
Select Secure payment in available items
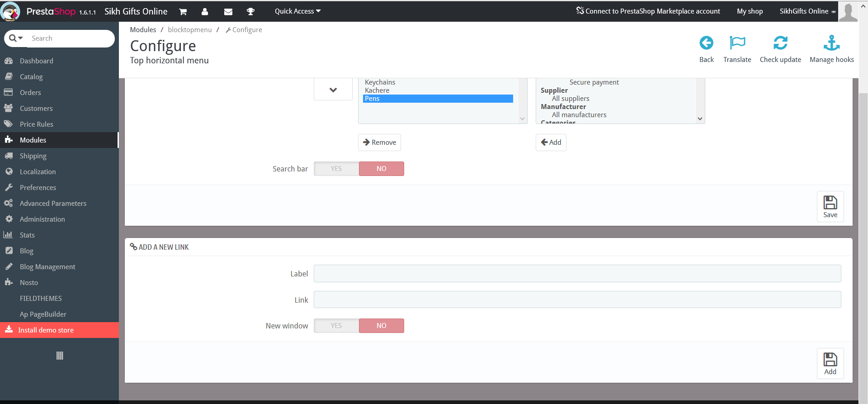[594, 82]
